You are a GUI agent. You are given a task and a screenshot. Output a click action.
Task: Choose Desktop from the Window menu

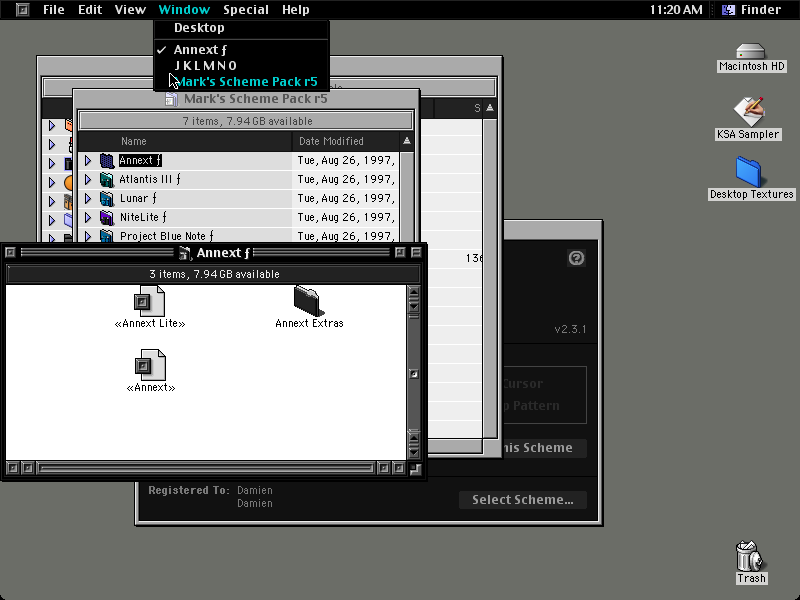click(241, 28)
